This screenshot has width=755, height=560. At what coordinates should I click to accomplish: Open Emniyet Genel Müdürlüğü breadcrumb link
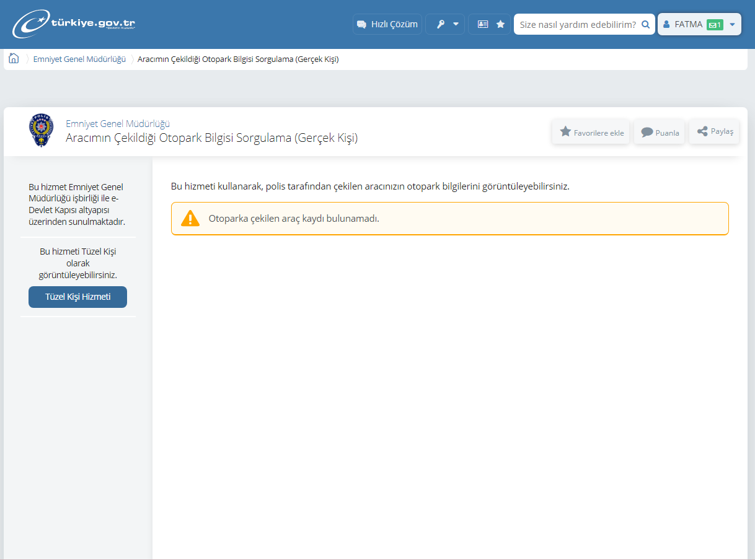[x=79, y=59]
